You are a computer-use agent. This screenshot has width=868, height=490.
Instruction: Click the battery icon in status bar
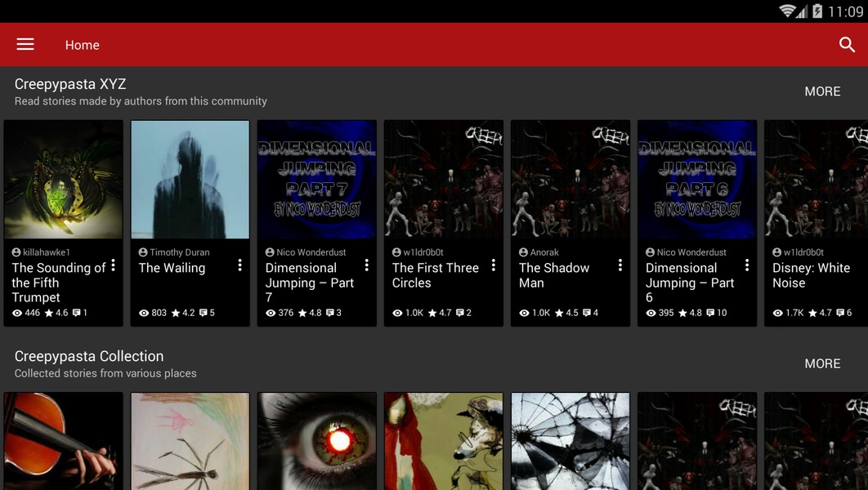tap(817, 11)
